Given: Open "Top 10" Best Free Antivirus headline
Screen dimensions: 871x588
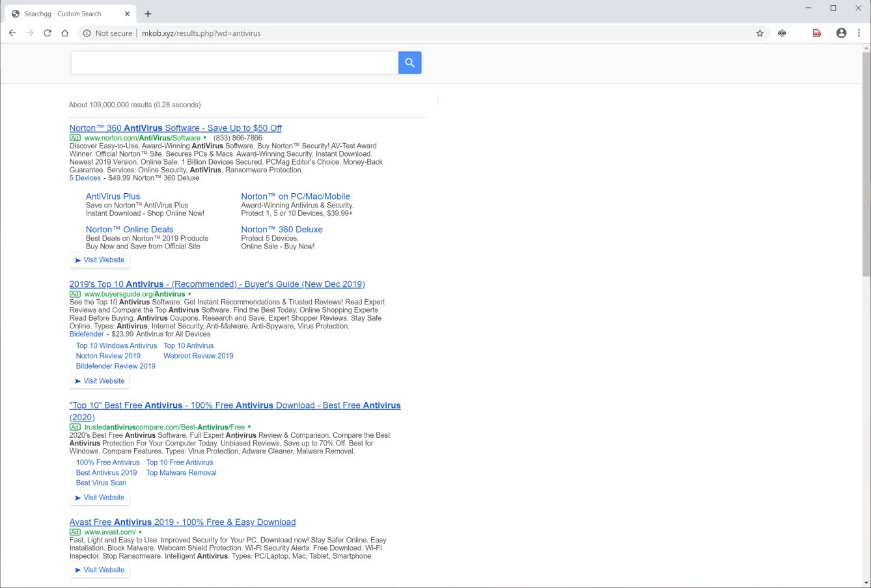Looking at the screenshot, I should click(235, 411).
